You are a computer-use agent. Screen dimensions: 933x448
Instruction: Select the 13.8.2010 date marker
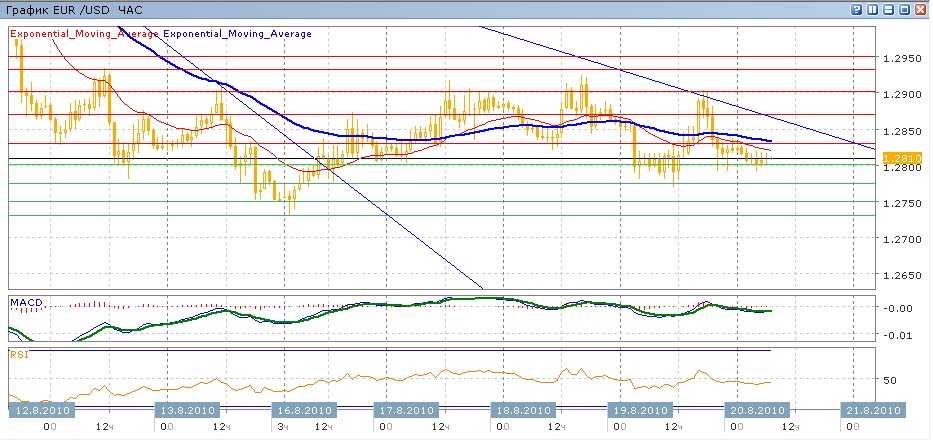tap(187, 410)
